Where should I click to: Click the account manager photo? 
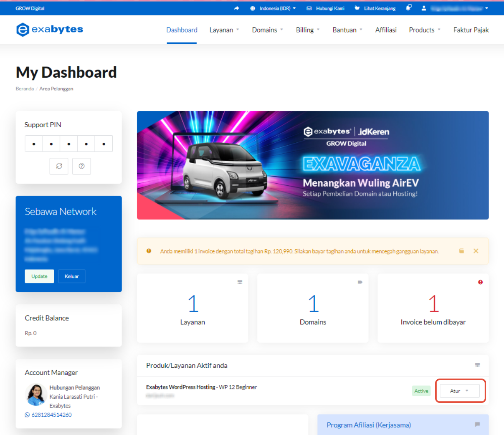36,395
